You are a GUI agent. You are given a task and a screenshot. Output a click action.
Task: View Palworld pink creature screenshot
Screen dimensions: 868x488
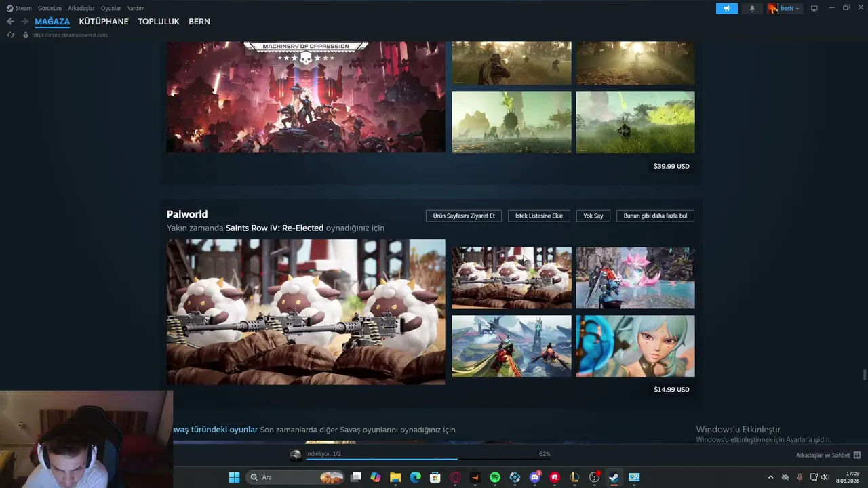635,278
